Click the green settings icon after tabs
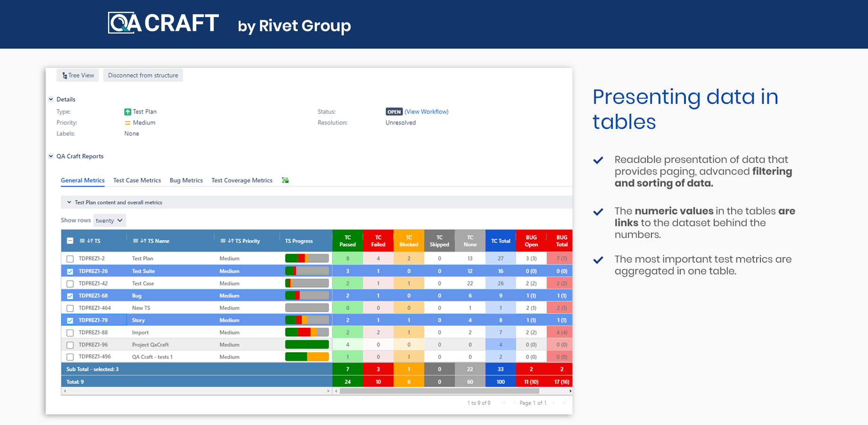This screenshot has height=425, width=868. [x=285, y=180]
